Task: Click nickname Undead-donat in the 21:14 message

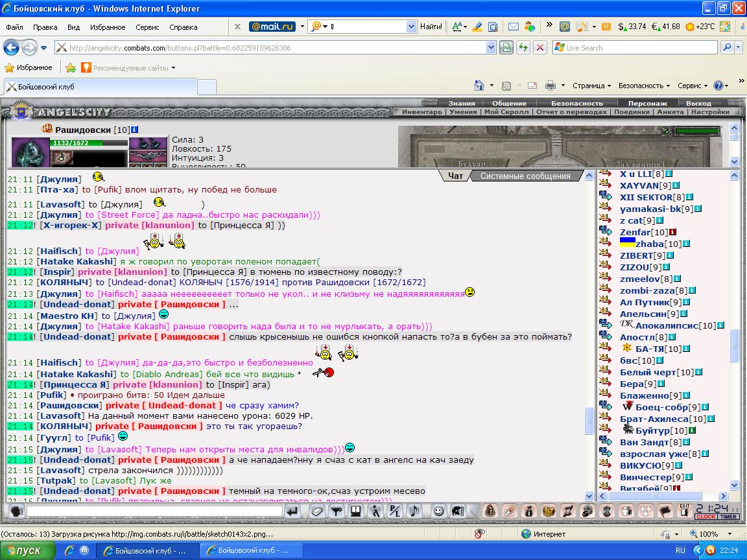Action: (77, 336)
